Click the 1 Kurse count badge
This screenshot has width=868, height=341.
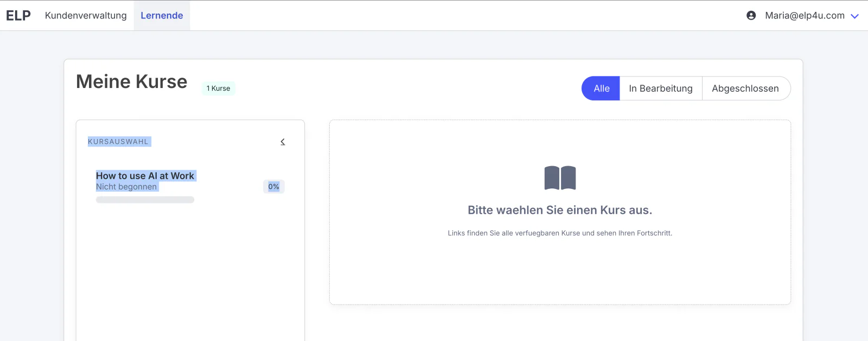pos(219,89)
